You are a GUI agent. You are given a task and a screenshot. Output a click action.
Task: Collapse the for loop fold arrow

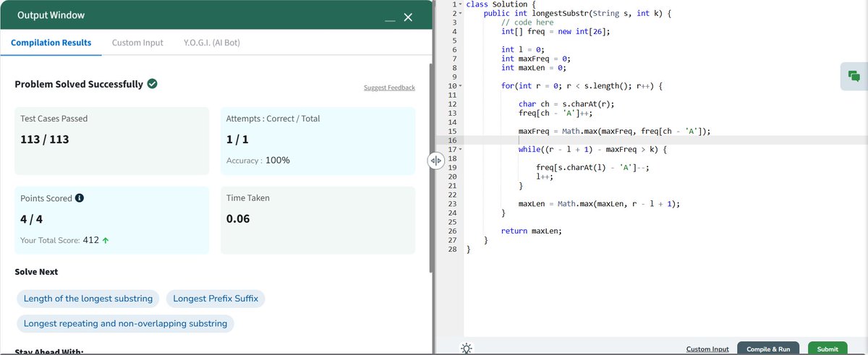coord(460,86)
